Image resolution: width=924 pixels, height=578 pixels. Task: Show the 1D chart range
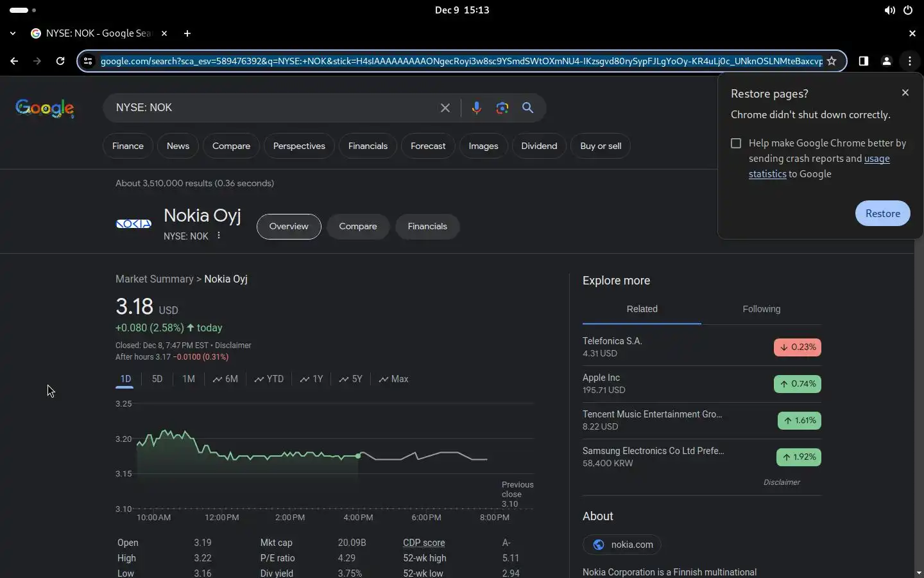tap(125, 379)
